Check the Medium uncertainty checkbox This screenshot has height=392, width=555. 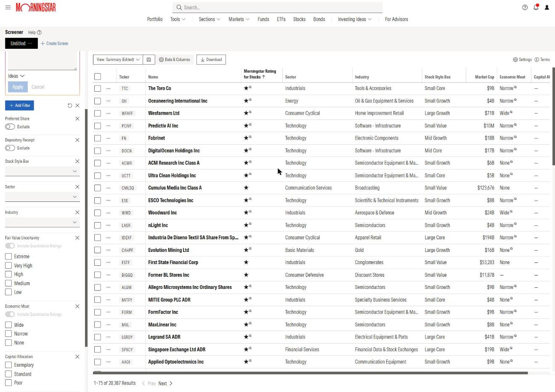pos(8,283)
